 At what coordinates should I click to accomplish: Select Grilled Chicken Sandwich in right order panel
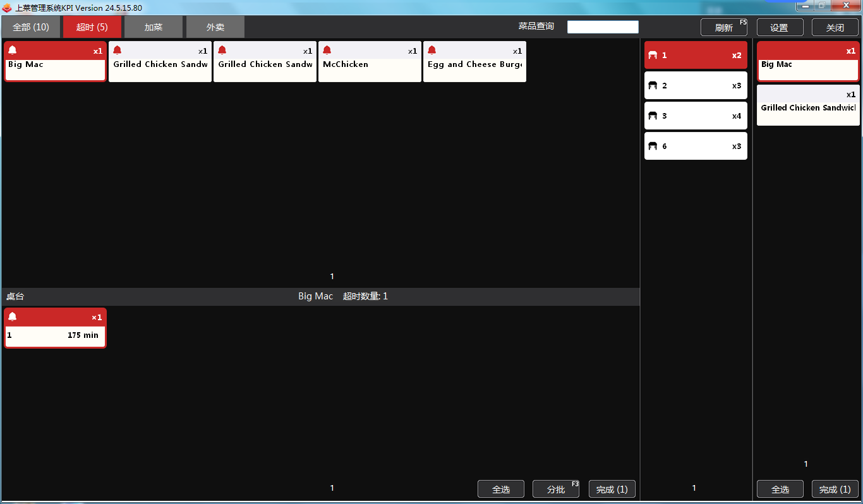point(808,105)
